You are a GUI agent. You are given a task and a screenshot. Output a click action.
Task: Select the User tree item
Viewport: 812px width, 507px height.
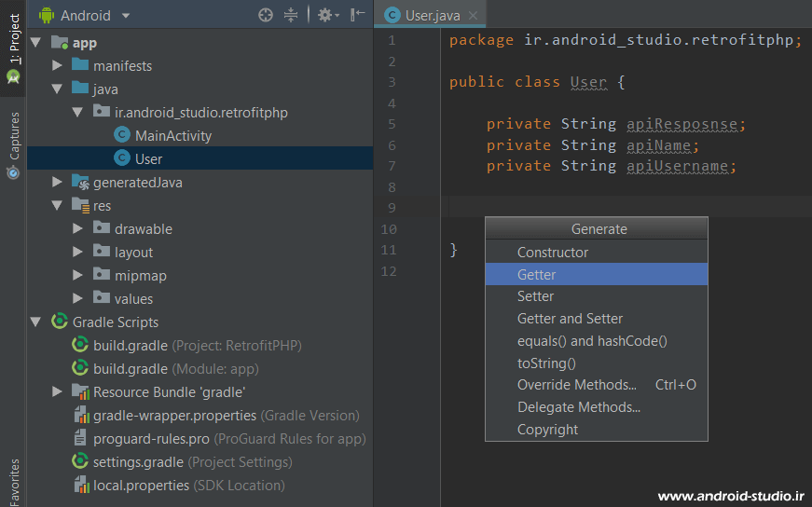pyautogui.click(x=148, y=159)
